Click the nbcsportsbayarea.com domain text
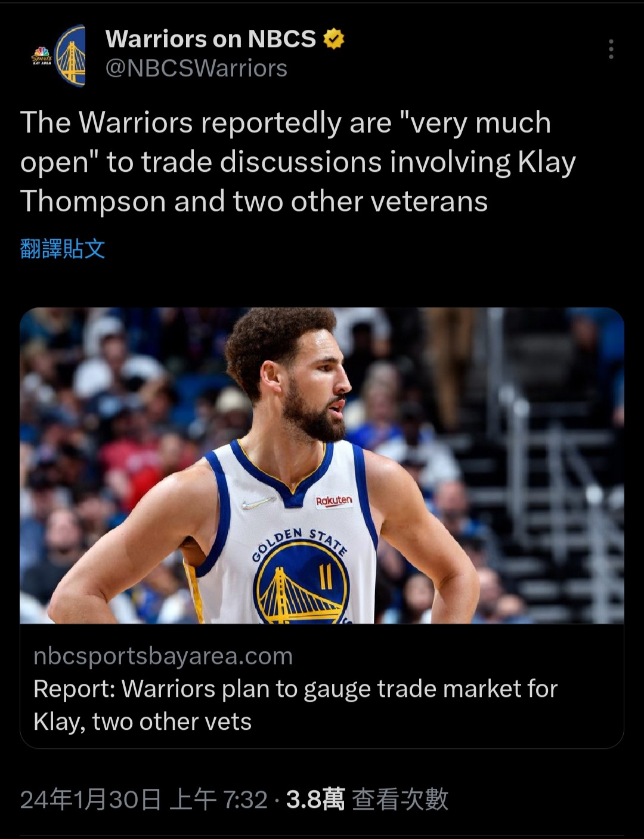 pos(163,656)
